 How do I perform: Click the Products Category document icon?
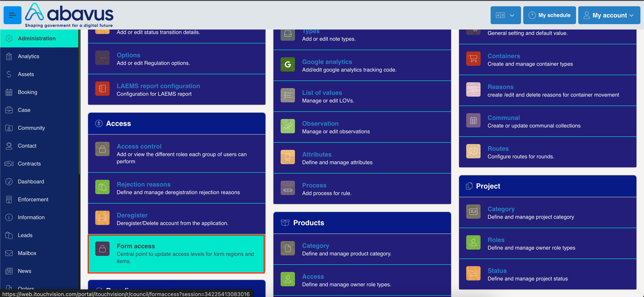(x=288, y=248)
